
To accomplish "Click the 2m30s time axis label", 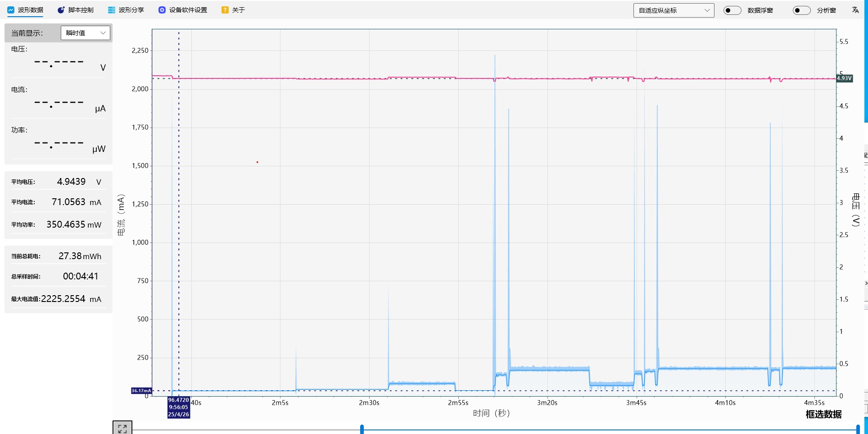I will 369,403.
